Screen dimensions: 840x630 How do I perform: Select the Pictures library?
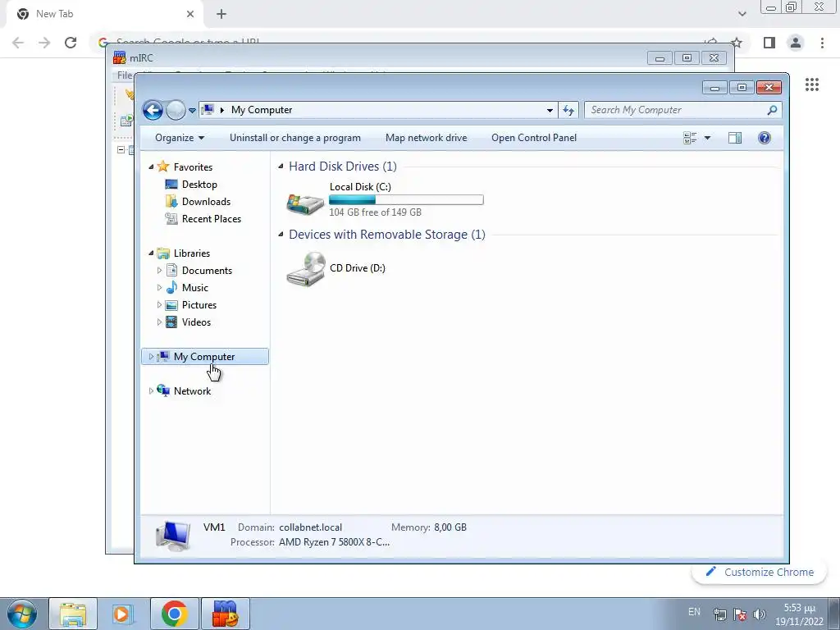point(199,305)
